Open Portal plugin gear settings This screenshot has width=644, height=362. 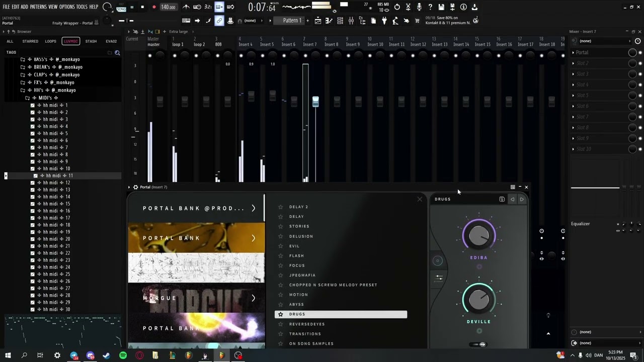pyautogui.click(x=135, y=187)
